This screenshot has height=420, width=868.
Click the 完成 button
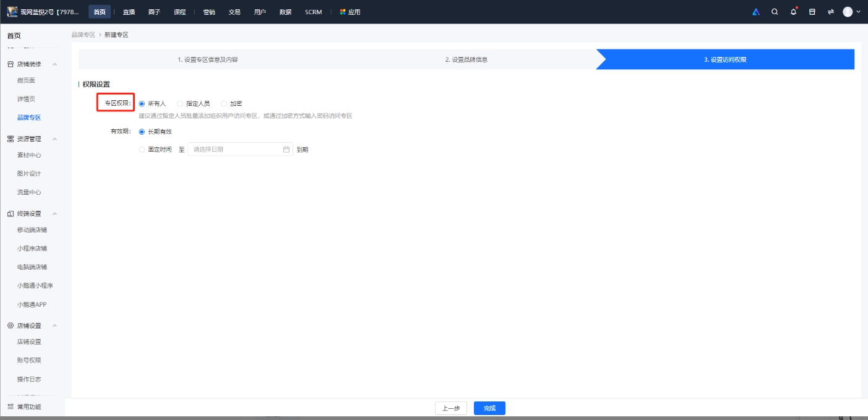coord(489,408)
